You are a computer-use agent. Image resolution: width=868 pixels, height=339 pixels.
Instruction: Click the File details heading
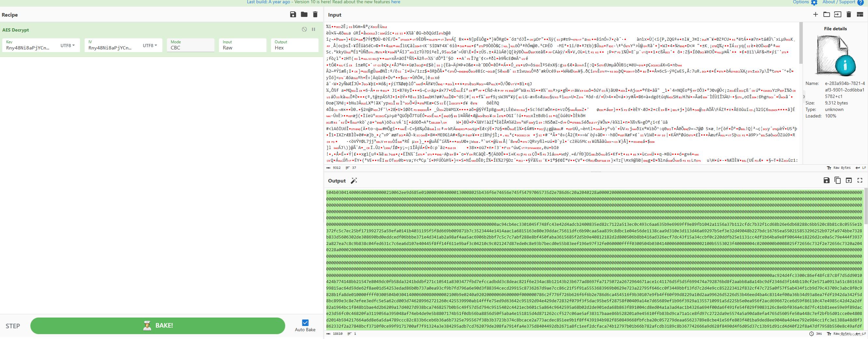tap(835, 29)
